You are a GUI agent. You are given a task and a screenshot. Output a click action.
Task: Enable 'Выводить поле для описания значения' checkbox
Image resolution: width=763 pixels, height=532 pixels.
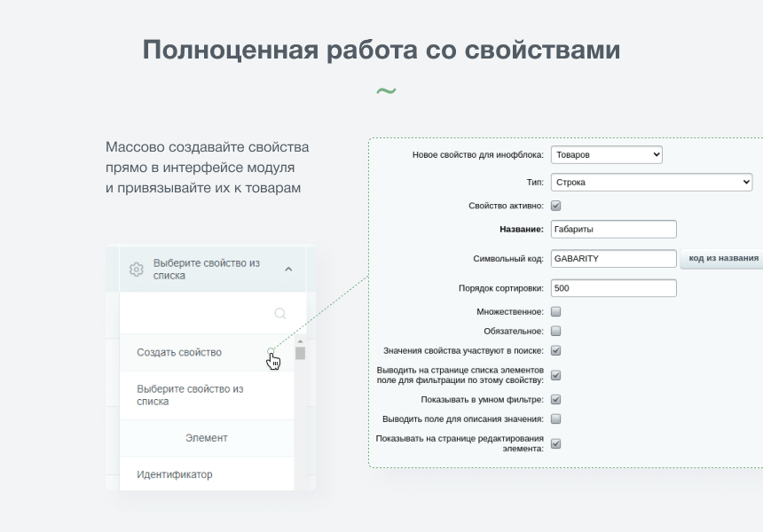click(556, 419)
